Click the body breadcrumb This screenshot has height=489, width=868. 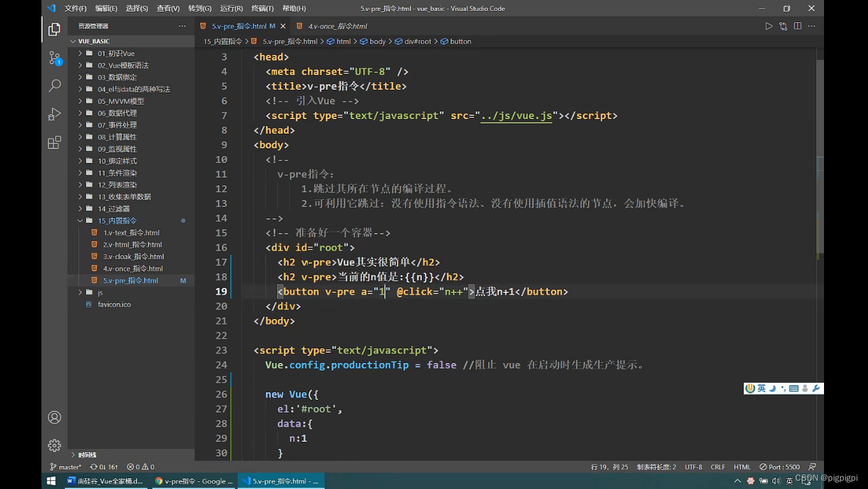373,41
